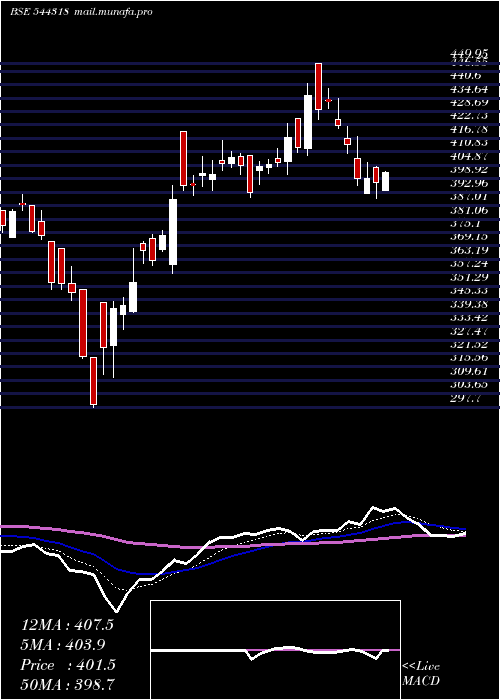Select the 309.61 price axis label
Image resolution: width=500 pixels, height=700 pixels.
tap(469, 371)
